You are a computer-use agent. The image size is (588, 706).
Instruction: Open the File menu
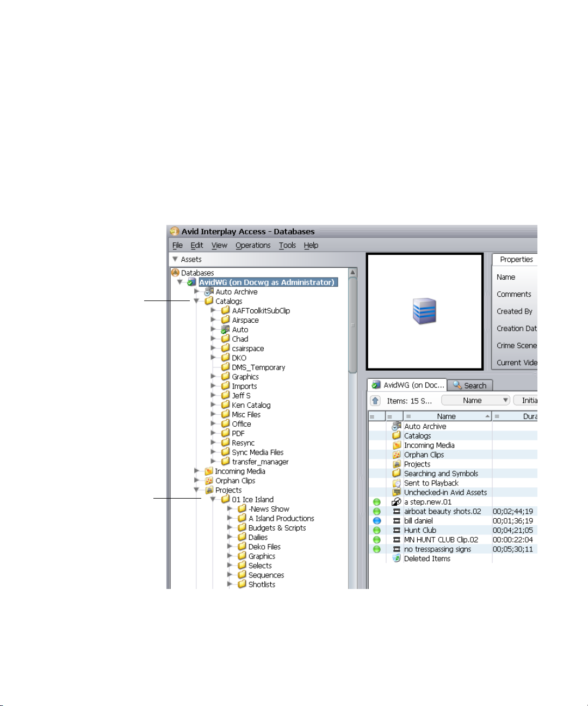(177, 245)
